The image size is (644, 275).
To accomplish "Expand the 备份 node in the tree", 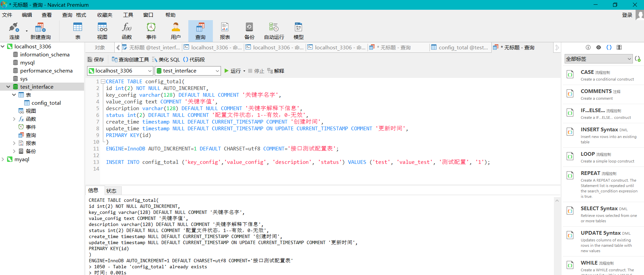I will point(14,151).
